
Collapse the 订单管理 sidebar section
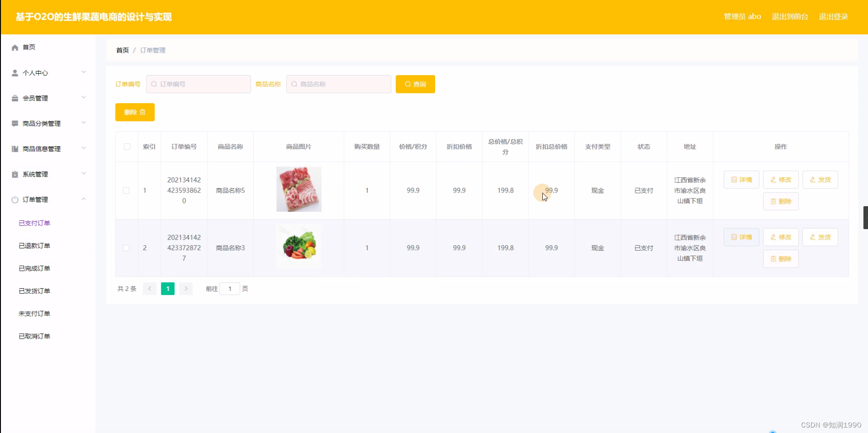pyautogui.click(x=84, y=199)
